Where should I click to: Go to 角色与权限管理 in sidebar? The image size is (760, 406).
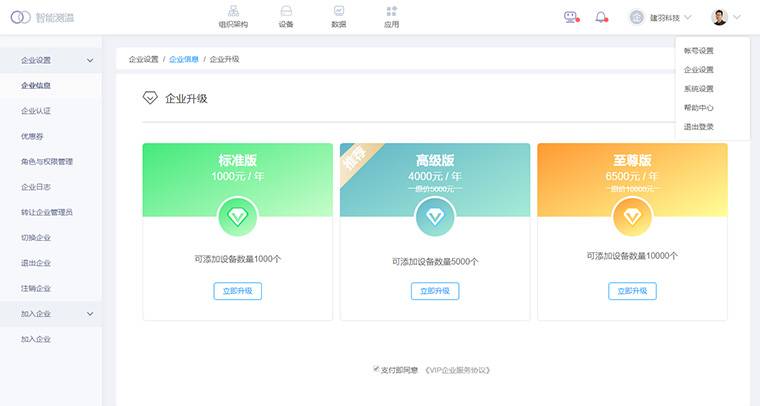point(47,162)
